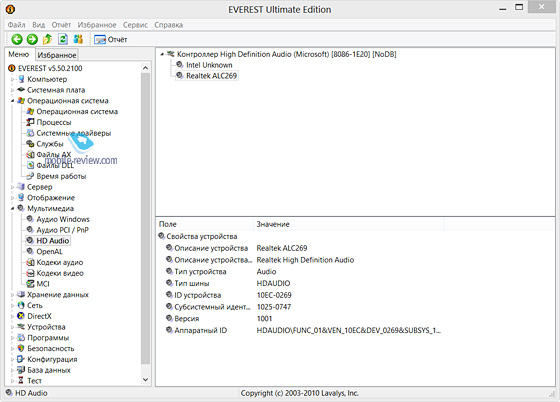This screenshot has height=402, width=560.
Task: Open the Отчёт menu in menu bar
Action: (61, 25)
